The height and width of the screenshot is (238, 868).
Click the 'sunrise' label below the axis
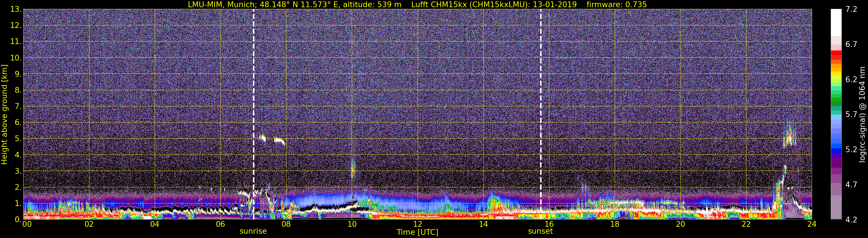click(x=253, y=231)
